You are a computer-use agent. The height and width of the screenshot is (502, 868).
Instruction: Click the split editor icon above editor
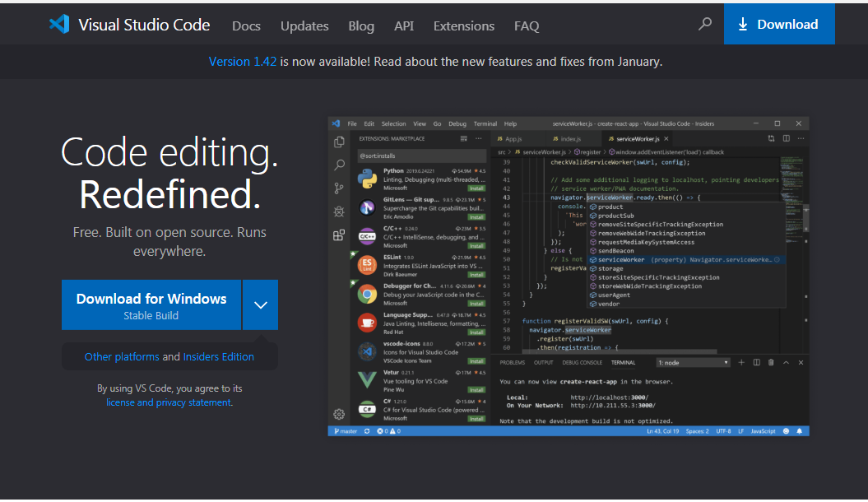click(786, 138)
